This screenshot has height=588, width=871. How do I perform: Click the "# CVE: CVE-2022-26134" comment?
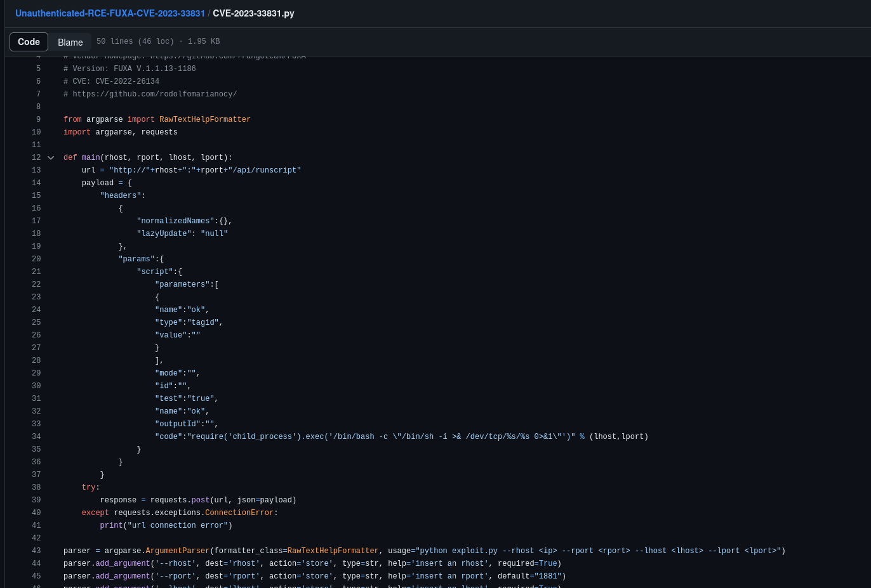111,81
